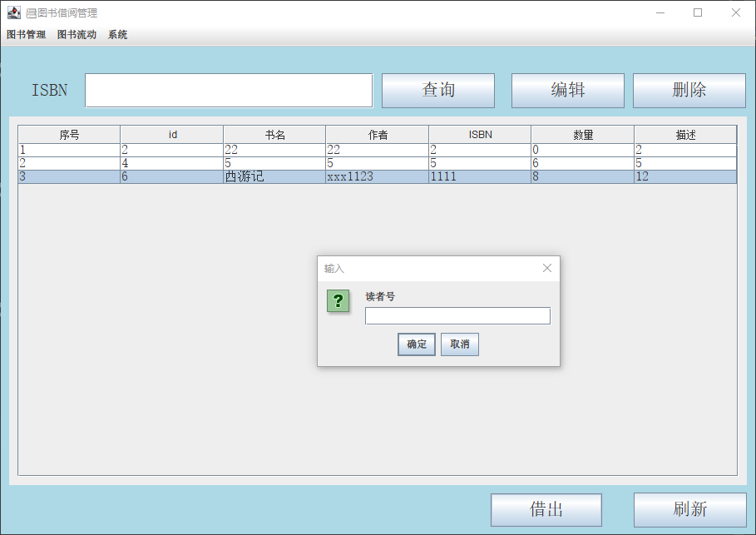Close the 图书借阅管理 main window

pos(736,12)
